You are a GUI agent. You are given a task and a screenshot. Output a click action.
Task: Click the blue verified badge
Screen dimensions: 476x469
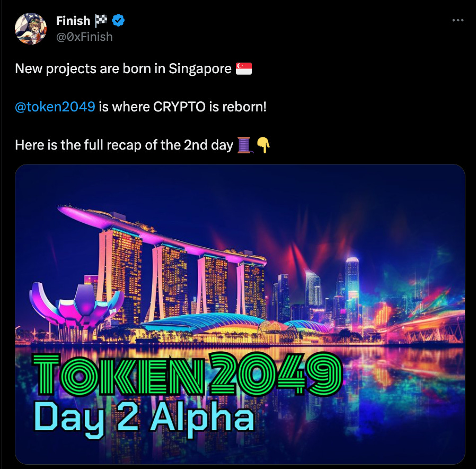click(x=118, y=21)
